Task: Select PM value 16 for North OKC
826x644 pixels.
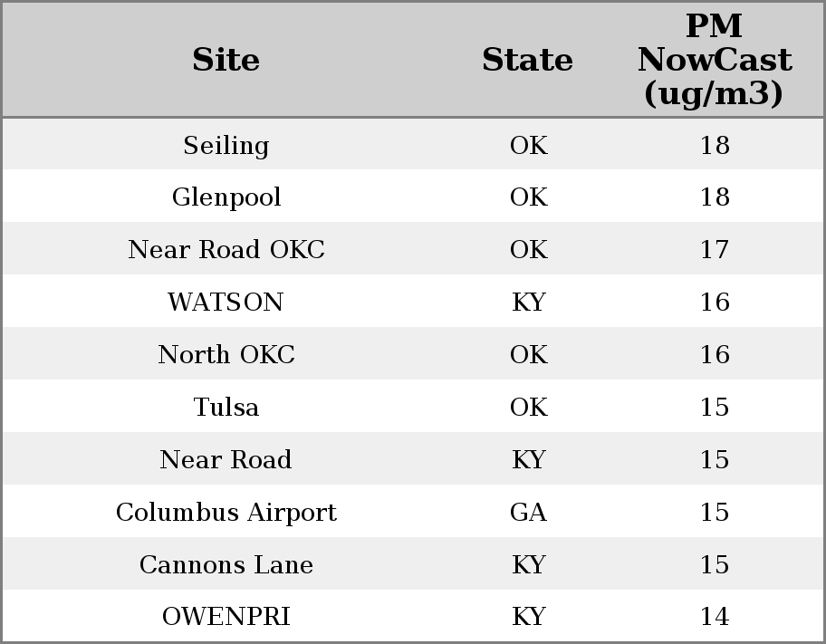Action: 714,355
